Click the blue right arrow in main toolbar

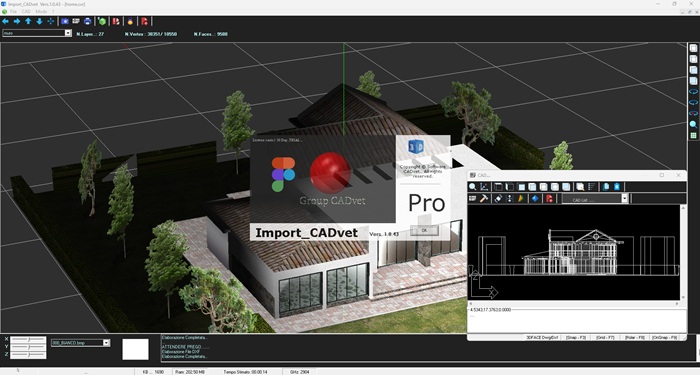[17, 21]
